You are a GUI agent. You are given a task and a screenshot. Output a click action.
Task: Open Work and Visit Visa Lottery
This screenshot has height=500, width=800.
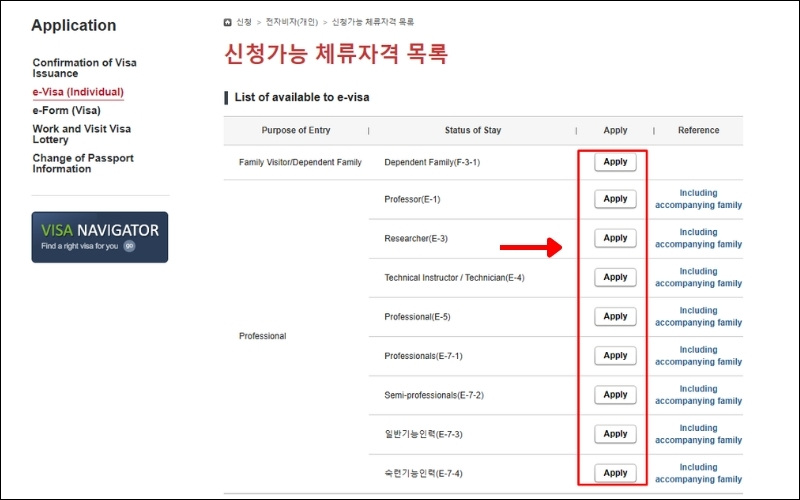[x=81, y=134]
